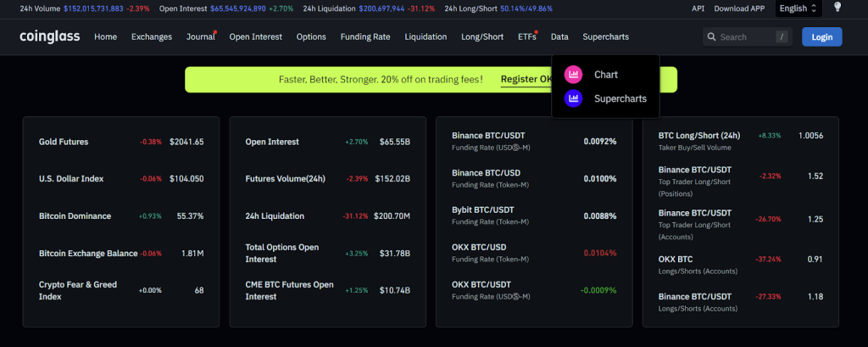Screen dimensions: 868x347
Task: Open Binance BTC/USDT funding rate row
Action: click(534, 142)
